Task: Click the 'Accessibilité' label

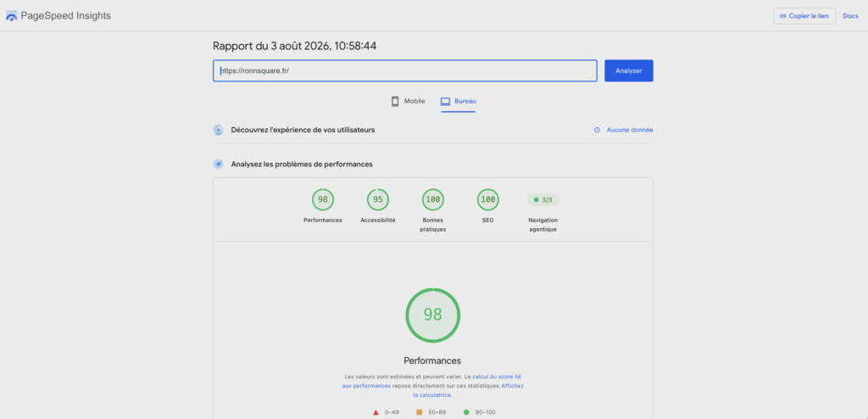Action: click(x=378, y=220)
